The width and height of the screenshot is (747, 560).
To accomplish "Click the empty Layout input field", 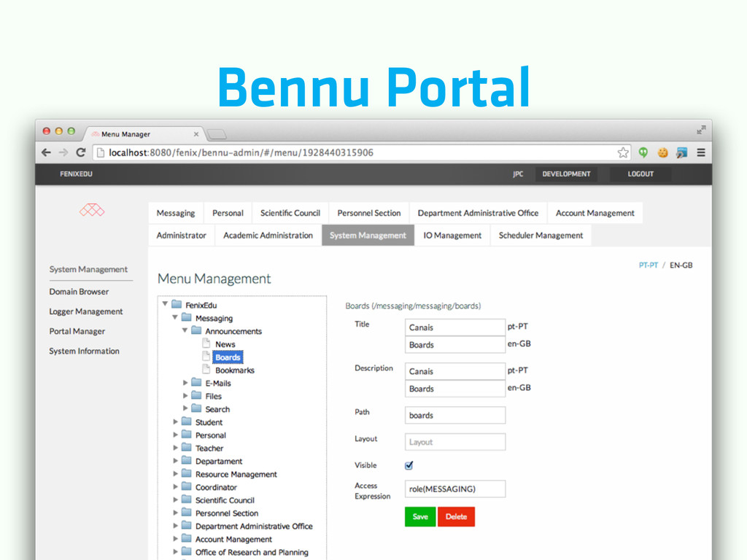I will 455,442.
